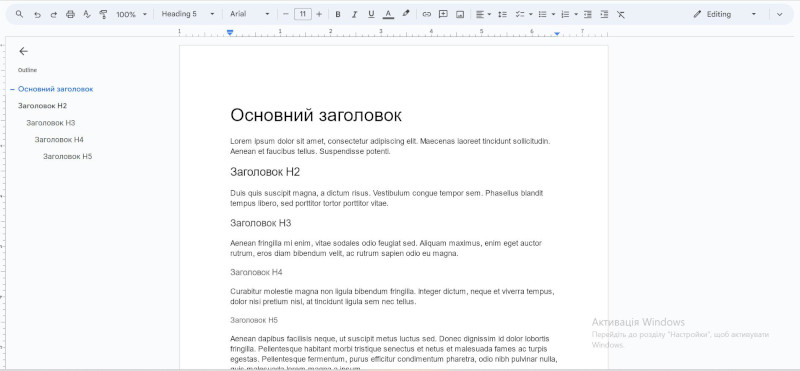The image size is (800, 371).
Task: Add a comment
Action: pyautogui.click(x=443, y=14)
